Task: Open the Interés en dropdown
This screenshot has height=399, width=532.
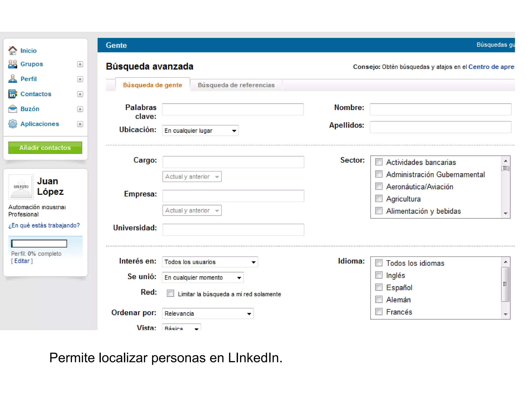Action: point(210,262)
